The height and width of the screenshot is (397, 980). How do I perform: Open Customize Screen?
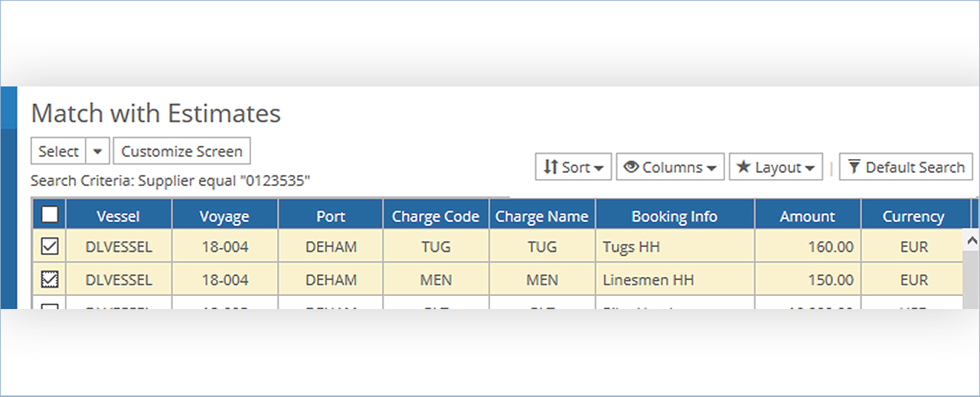point(181,151)
